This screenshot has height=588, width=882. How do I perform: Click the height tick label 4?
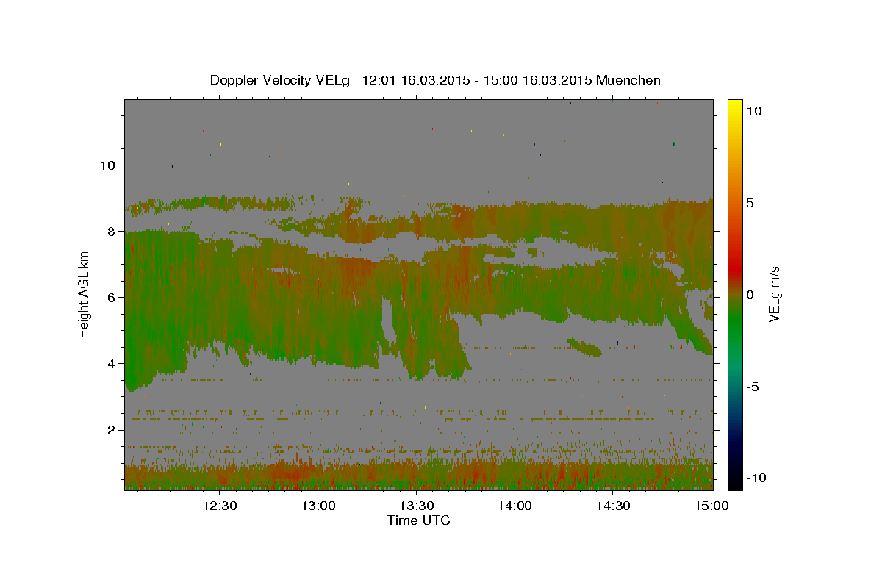(x=112, y=363)
